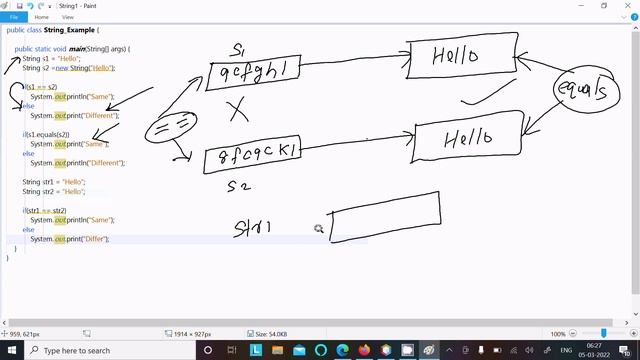Screen dimensions: 640x360
Task: Click the Redo arrow in title bar
Action: pyautogui.click(x=41, y=6)
